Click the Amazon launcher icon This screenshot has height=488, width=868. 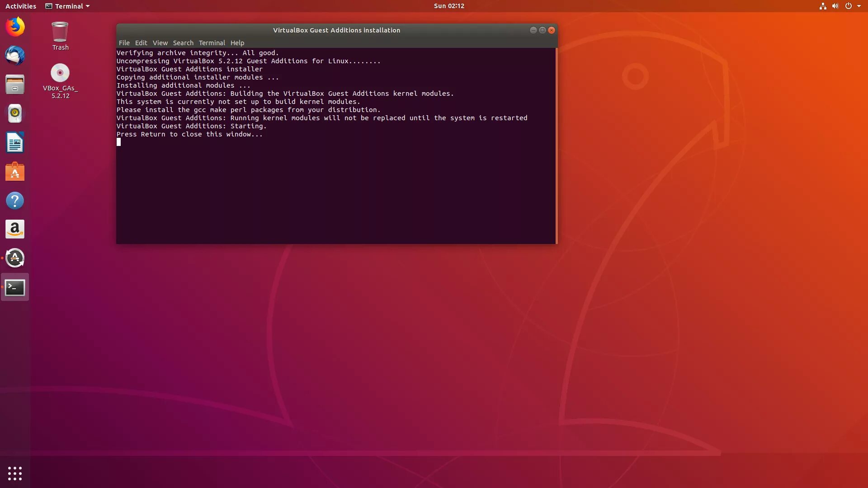click(x=15, y=229)
